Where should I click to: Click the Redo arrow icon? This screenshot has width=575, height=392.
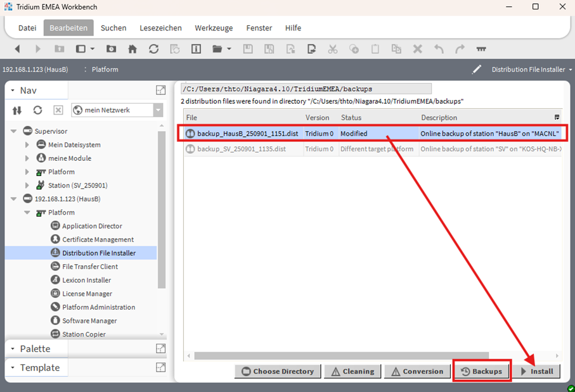pos(460,49)
